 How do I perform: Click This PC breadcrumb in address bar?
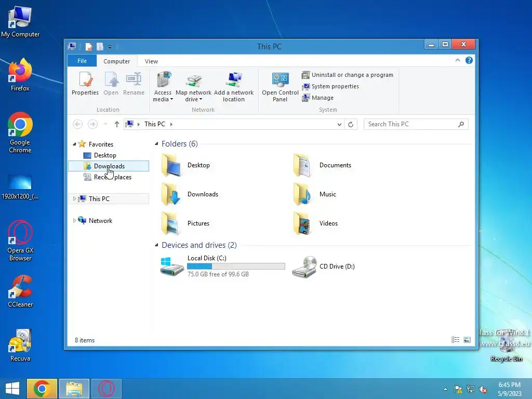point(155,124)
